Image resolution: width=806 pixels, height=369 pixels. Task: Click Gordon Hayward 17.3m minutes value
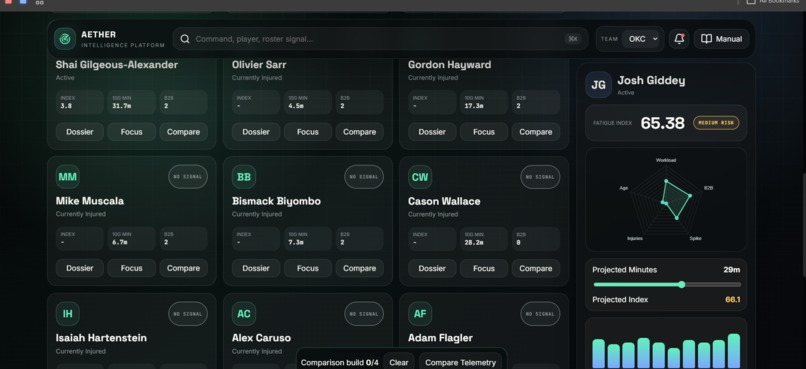pyautogui.click(x=474, y=106)
